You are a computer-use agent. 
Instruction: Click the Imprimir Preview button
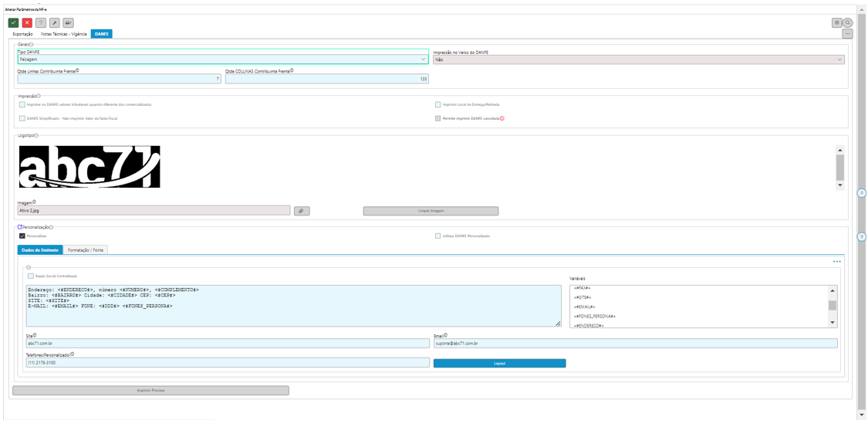pos(150,390)
